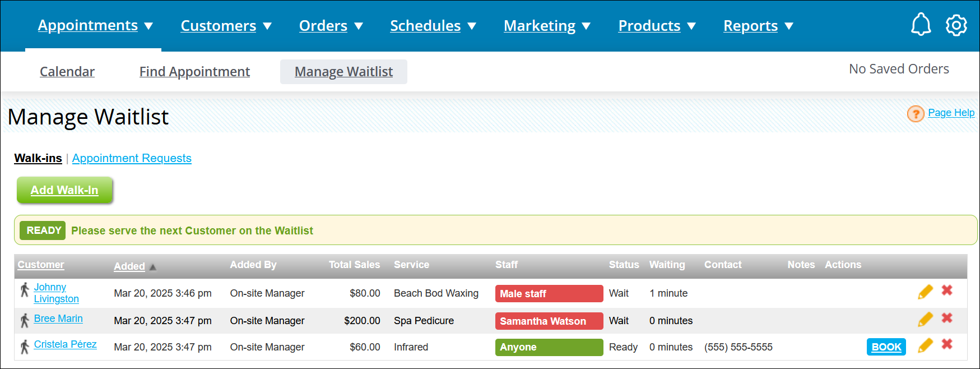
Task: Open the settings gear icon
Action: pos(956,25)
